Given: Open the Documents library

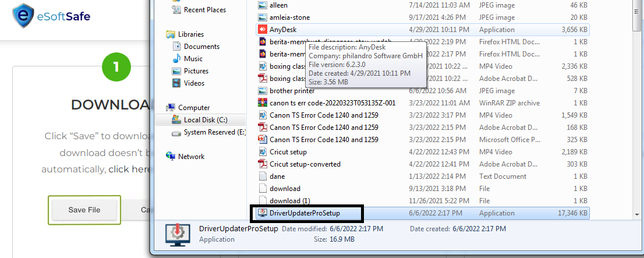Looking at the screenshot, I should click(x=201, y=47).
